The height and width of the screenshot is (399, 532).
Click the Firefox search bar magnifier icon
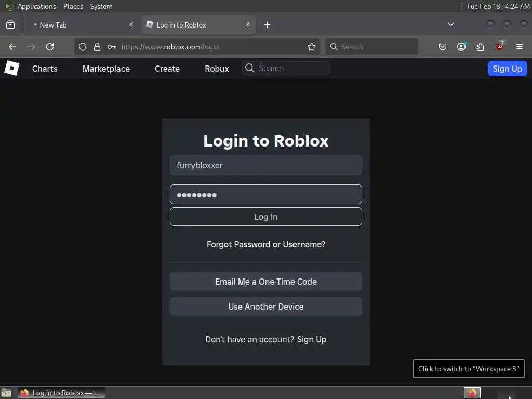(x=334, y=47)
